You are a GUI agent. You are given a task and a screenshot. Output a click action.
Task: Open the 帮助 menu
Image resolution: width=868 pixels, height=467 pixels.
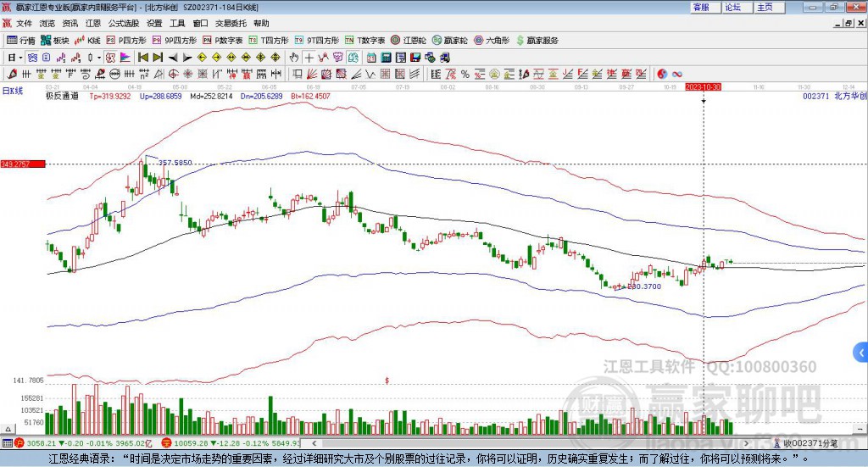point(261,23)
